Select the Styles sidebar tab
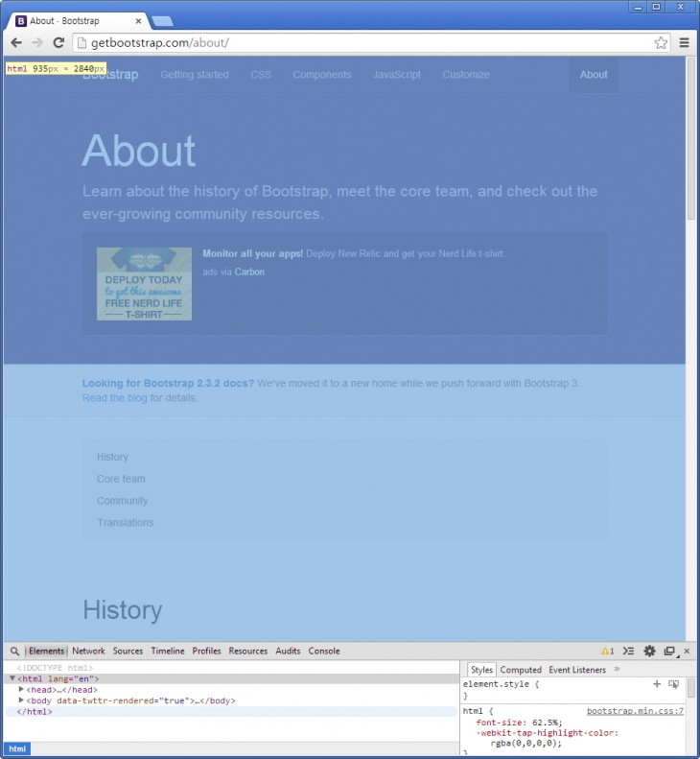Image resolution: width=700 pixels, height=759 pixels. [x=481, y=670]
